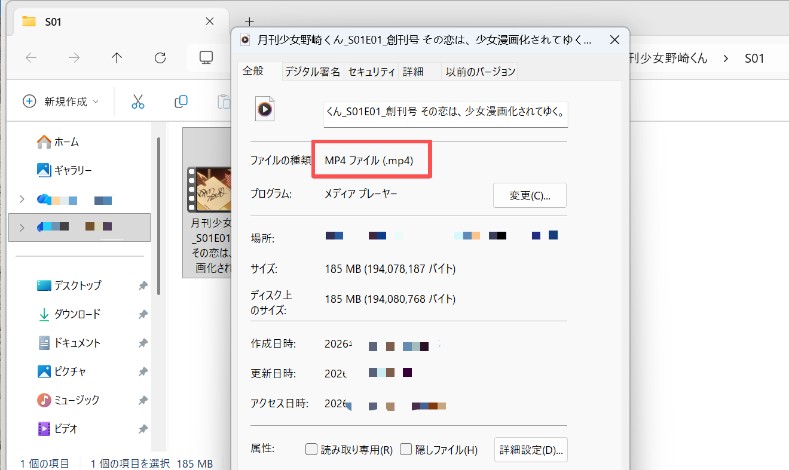Viewport: 789px width, 470px height.
Task: Select the video file thumbnail
Action: point(209,189)
